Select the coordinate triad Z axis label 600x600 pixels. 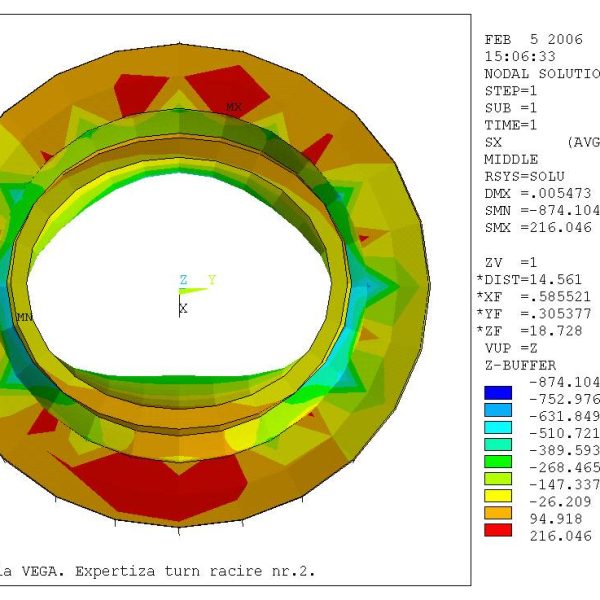coord(183,280)
